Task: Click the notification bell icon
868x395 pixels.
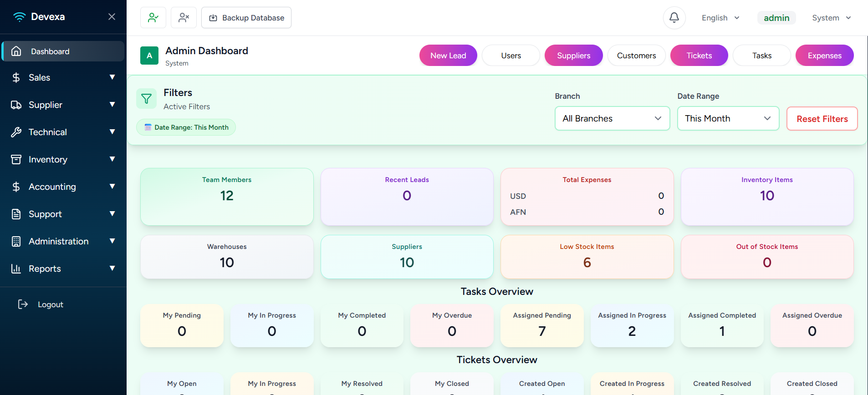Action: (x=674, y=18)
